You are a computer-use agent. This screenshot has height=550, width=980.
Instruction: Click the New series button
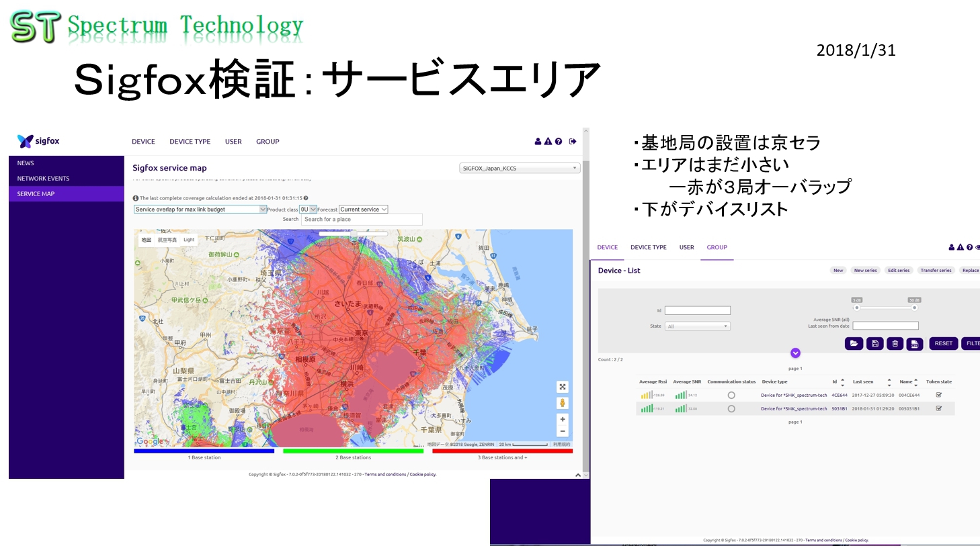tap(866, 271)
